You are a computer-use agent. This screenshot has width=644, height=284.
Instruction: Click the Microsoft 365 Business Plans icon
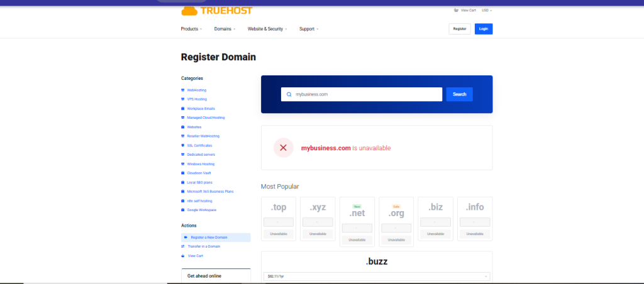coord(183,192)
